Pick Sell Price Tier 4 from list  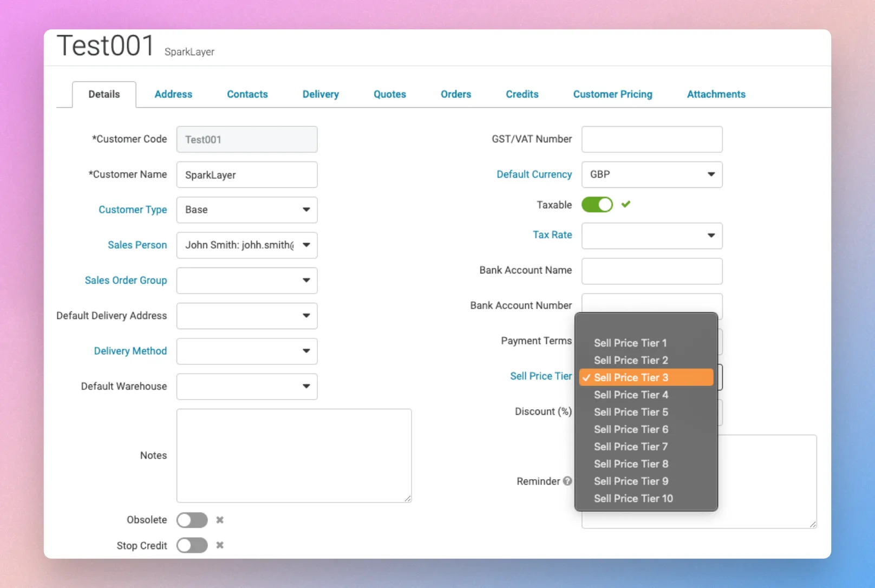647,395
